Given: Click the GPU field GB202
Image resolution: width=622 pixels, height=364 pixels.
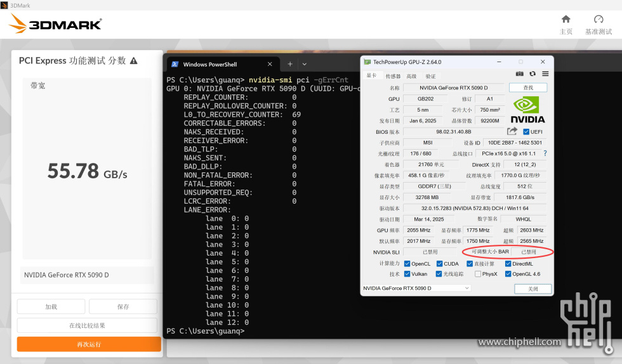Looking at the screenshot, I should [425, 99].
